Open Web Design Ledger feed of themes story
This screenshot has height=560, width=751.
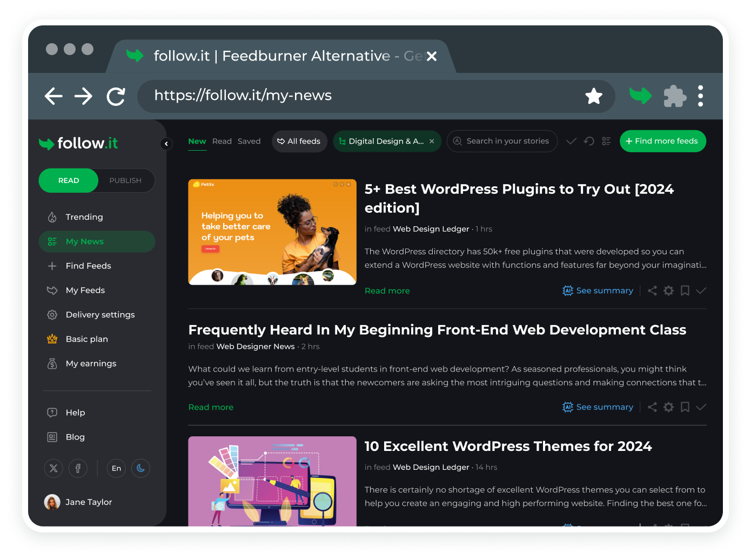pos(431,468)
